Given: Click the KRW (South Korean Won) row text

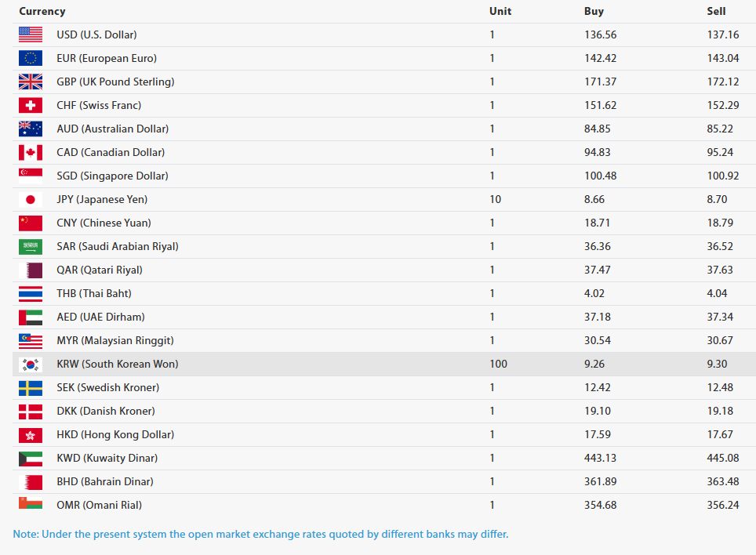Looking at the screenshot, I should [117, 365].
